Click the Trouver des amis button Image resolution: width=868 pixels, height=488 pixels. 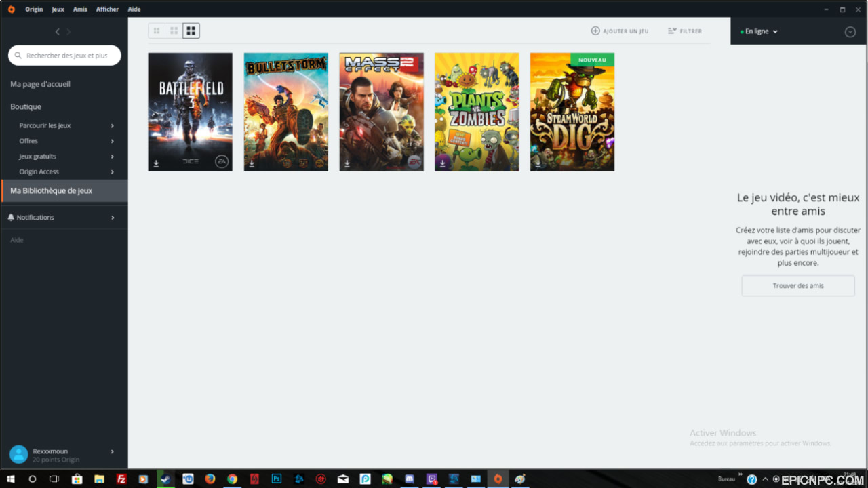tap(798, 285)
